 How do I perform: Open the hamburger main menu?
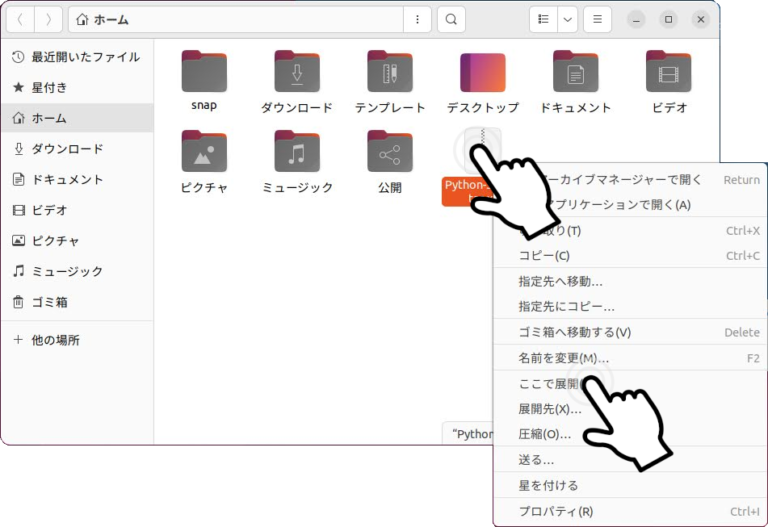[x=597, y=19]
